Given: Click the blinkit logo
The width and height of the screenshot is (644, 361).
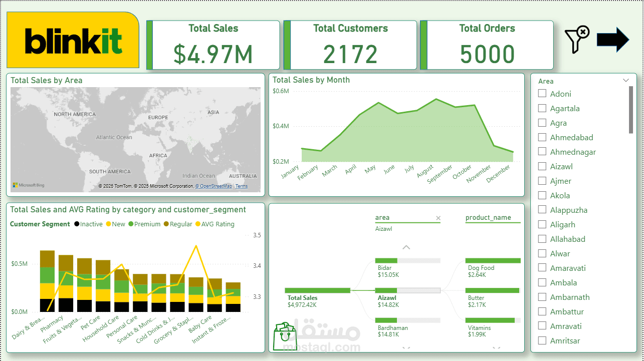Looking at the screenshot, I should tap(73, 40).
